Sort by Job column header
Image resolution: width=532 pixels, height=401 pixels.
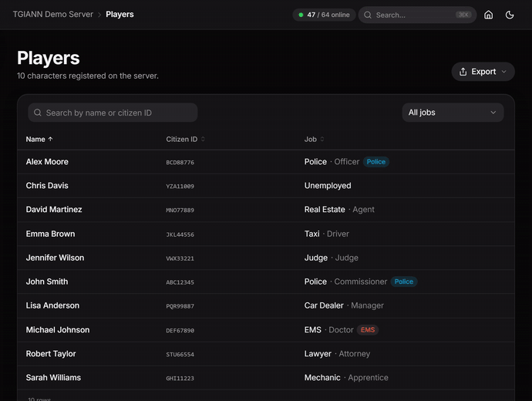click(314, 139)
